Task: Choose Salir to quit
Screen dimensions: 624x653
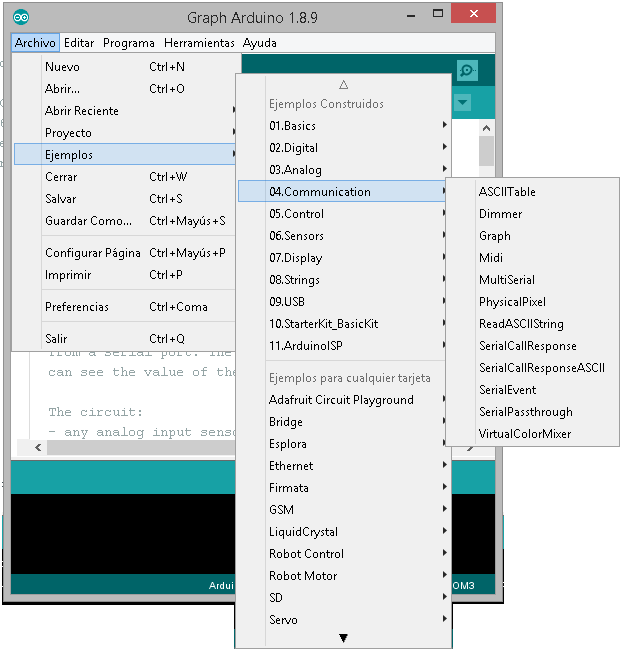Action: pyautogui.click(x=125, y=339)
